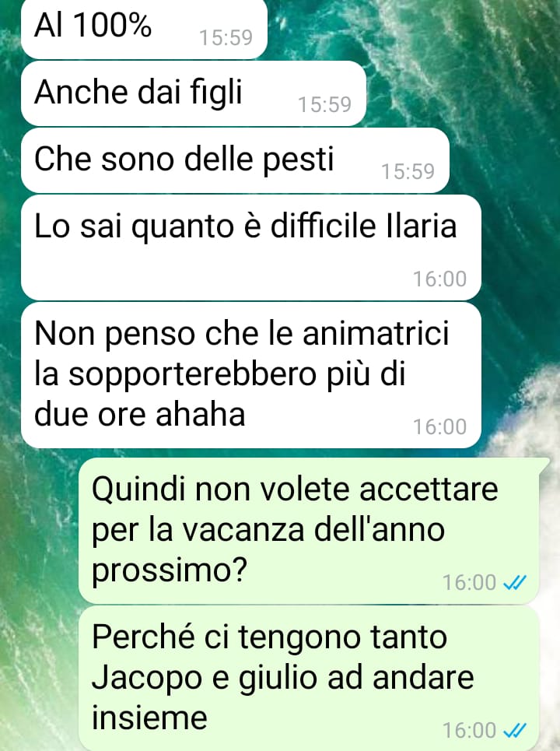The height and width of the screenshot is (751, 560).
Task: Click the 15:59 timestamp on 'Al 100%'
Action: (226, 37)
